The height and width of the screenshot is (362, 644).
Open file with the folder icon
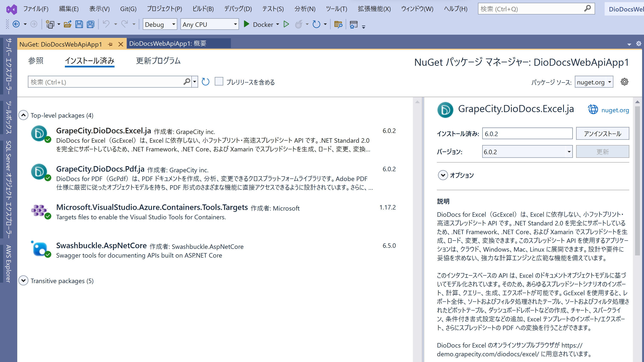coord(67,24)
